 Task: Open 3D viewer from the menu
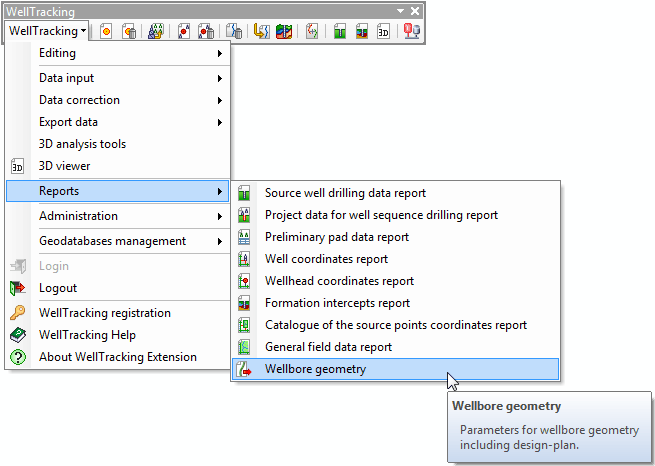tap(118, 166)
